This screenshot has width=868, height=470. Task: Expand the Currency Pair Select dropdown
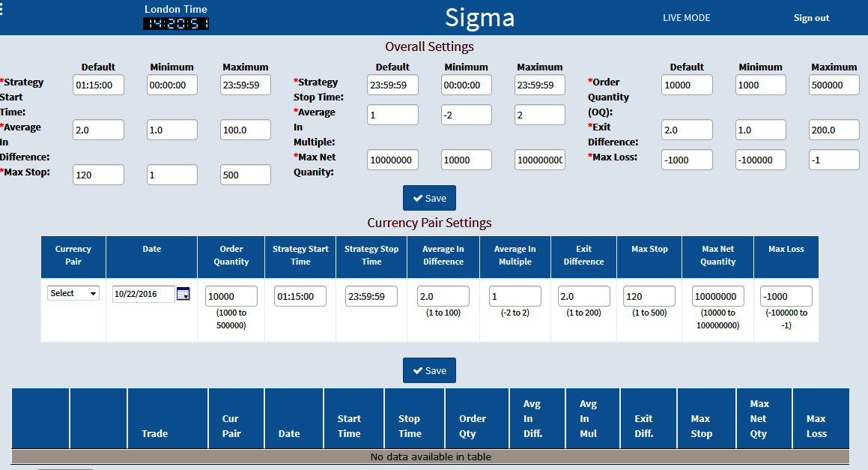click(x=73, y=293)
